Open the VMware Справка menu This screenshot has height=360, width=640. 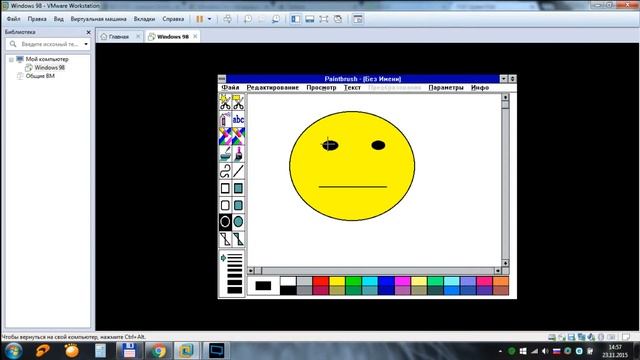click(173, 19)
